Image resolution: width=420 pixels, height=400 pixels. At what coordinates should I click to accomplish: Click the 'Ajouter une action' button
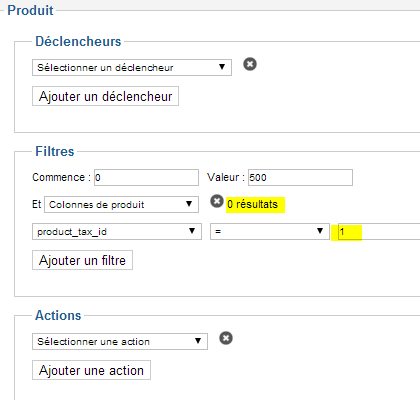pos(91,370)
